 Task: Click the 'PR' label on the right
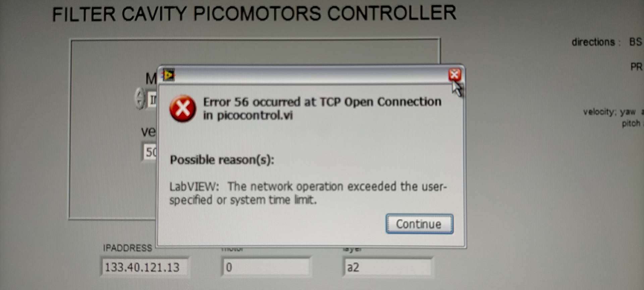[x=636, y=67]
